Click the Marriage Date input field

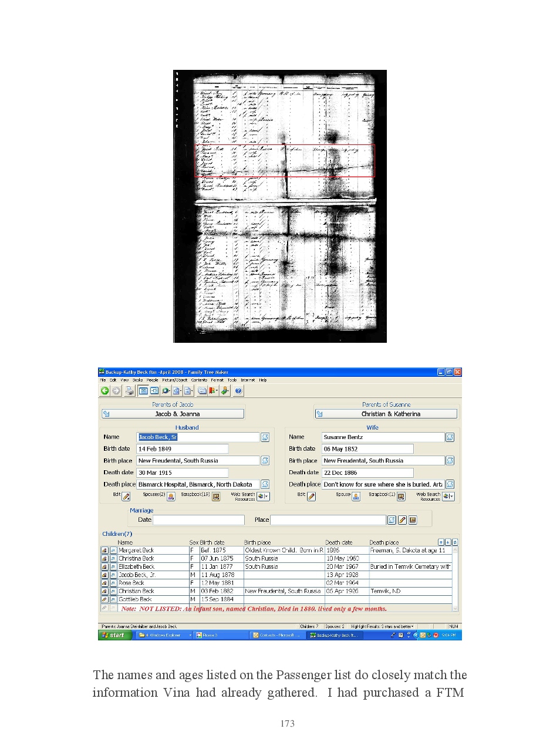tap(198, 520)
